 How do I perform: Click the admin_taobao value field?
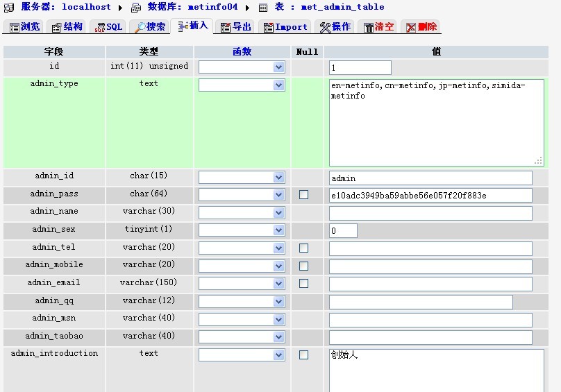(x=430, y=337)
